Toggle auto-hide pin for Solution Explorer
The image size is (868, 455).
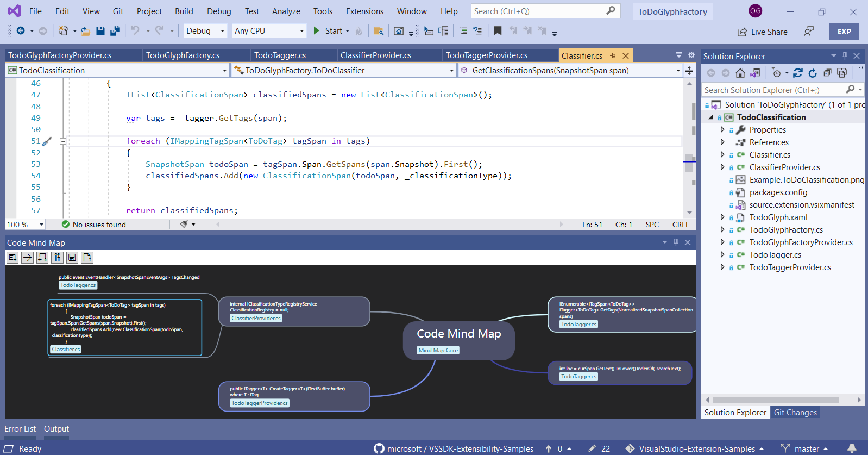tap(845, 56)
